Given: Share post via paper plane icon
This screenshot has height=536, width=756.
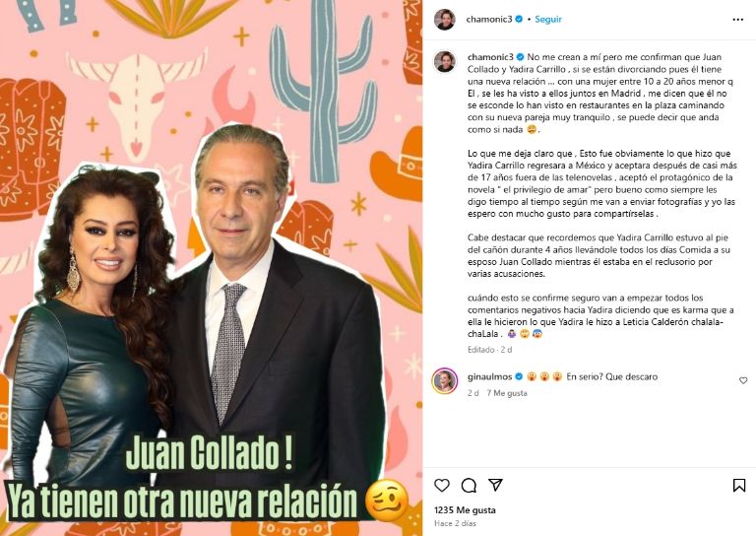Looking at the screenshot, I should [x=496, y=485].
